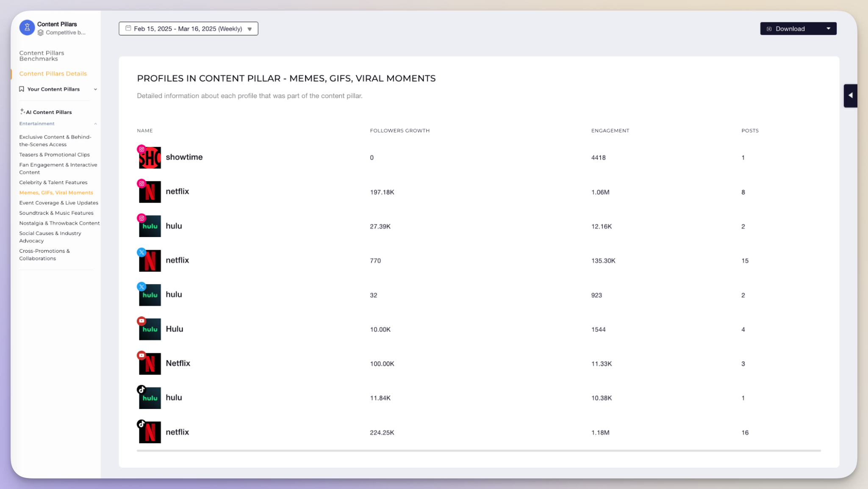Click the Your Content Pillars label
The height and width of the screenshot is (489, 868).
click(x=53, y=89)
